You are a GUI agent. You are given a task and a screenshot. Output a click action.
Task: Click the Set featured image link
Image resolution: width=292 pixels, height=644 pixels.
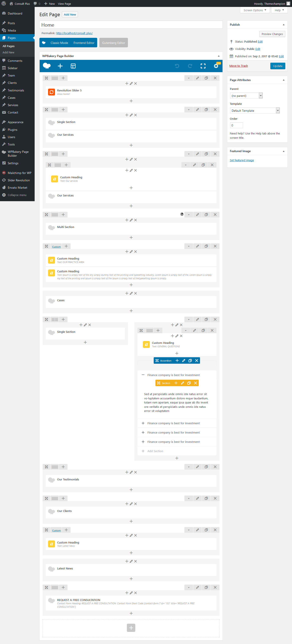tap(242, 160)
